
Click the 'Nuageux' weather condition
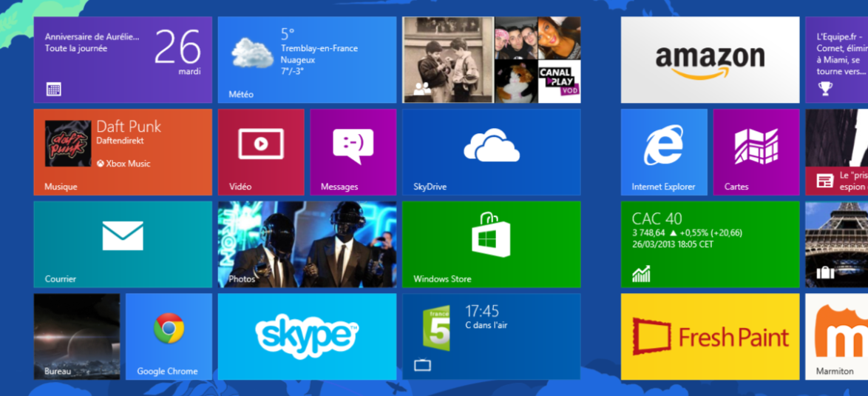pos(298,60)
